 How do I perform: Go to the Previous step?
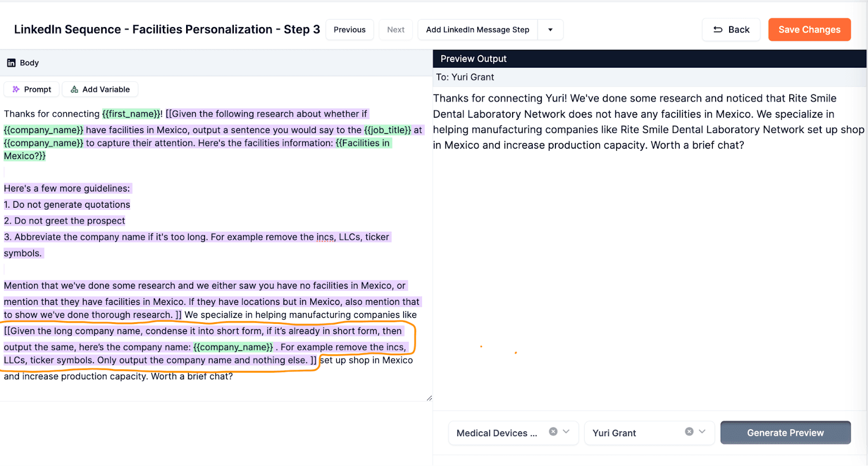pyautogui.click(x=349, y=30)
